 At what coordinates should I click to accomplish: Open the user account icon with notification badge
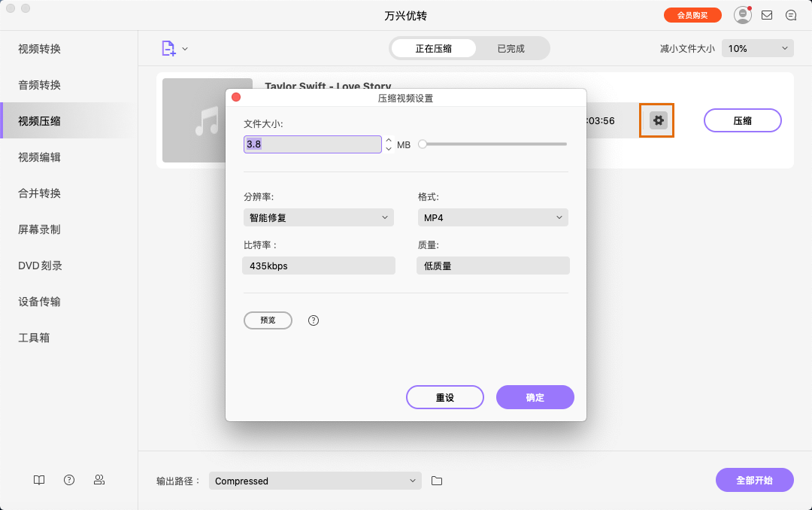[x=742, y=14]
